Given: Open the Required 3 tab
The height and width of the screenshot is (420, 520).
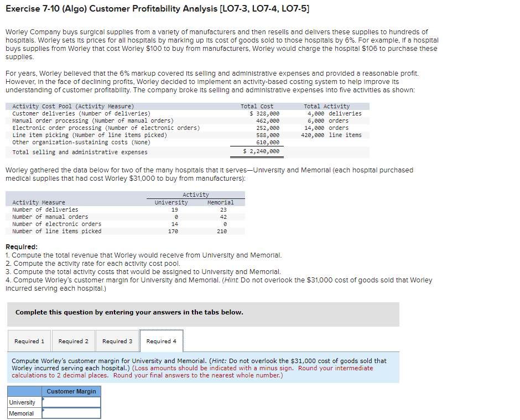Looking at the screenshot, I should coord(117,341).
